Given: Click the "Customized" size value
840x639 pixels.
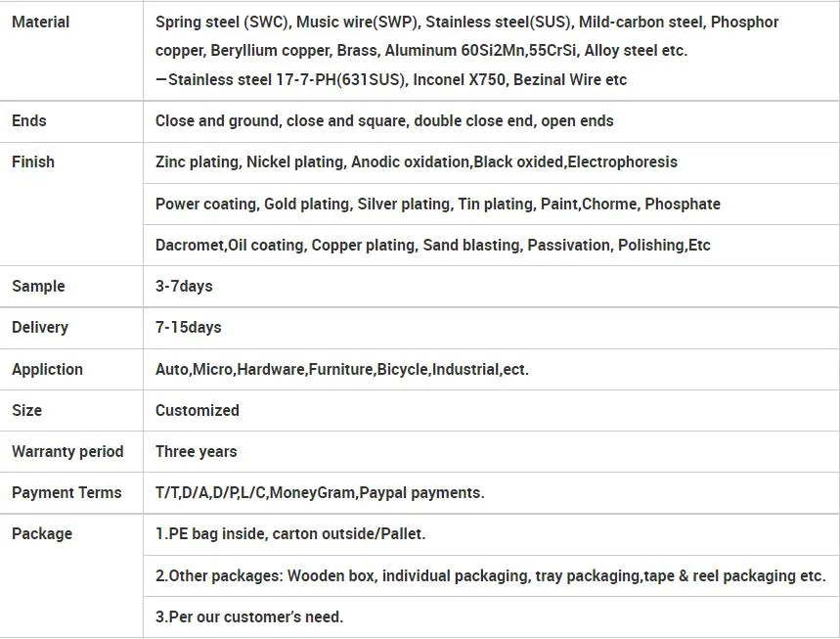Looking at the screenshot, I should (198, 411).
